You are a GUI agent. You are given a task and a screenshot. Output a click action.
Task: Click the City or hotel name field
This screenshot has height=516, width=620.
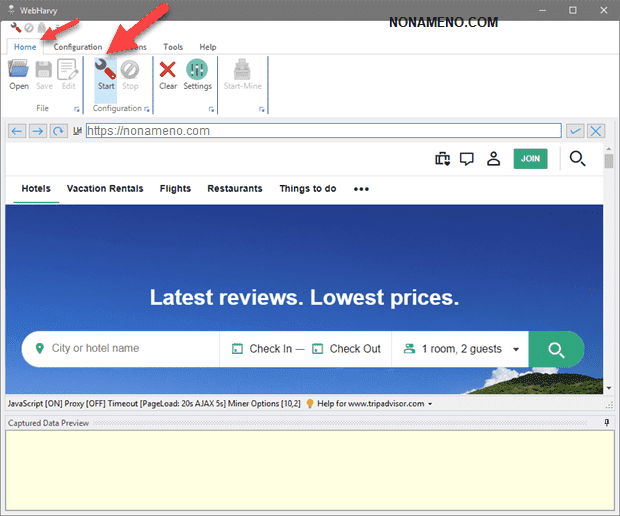click(x=121, y=348)
